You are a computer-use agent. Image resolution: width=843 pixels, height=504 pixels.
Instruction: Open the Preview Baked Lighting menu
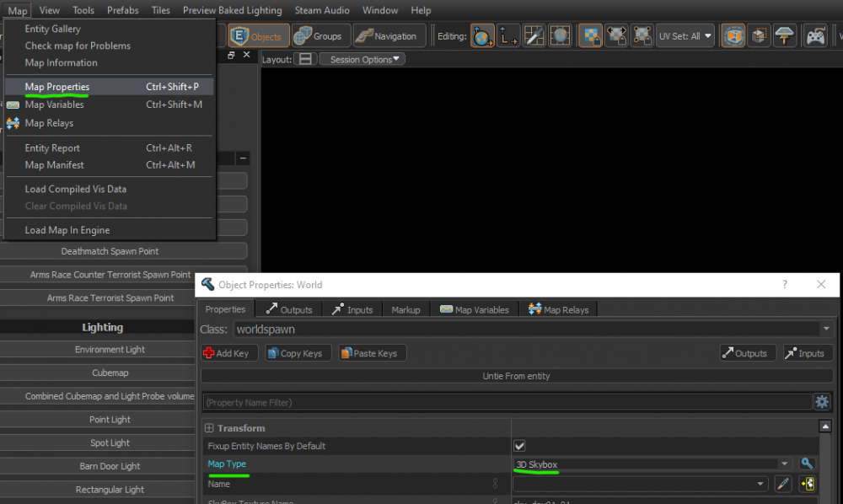click(x=233, y=10)
